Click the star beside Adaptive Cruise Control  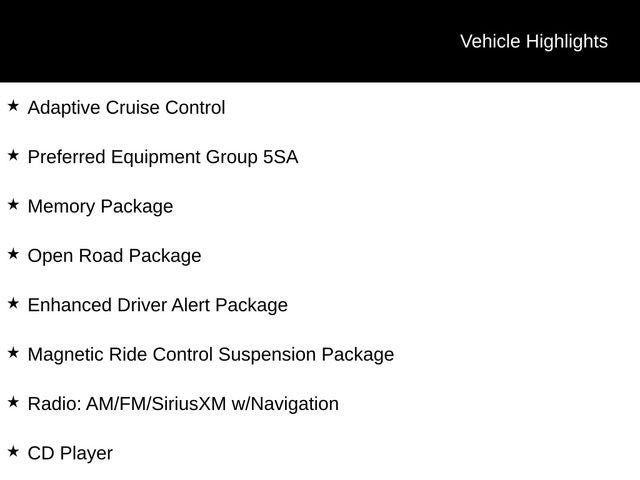click(13, 105)
